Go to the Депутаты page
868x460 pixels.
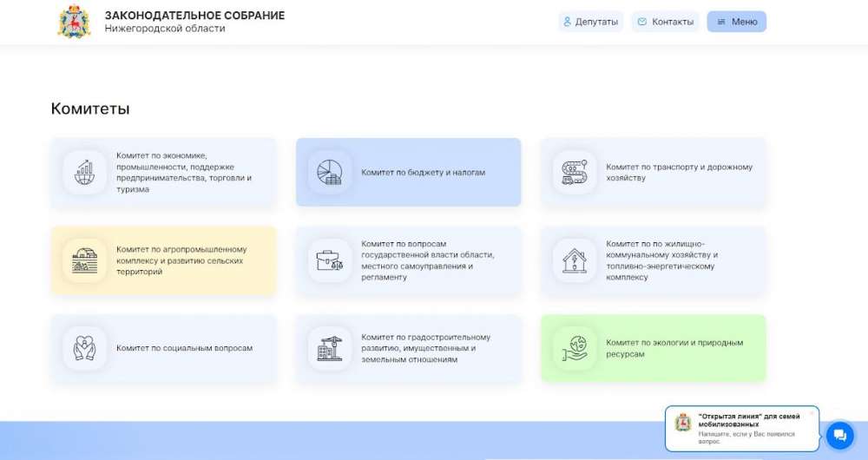point(590,22)
